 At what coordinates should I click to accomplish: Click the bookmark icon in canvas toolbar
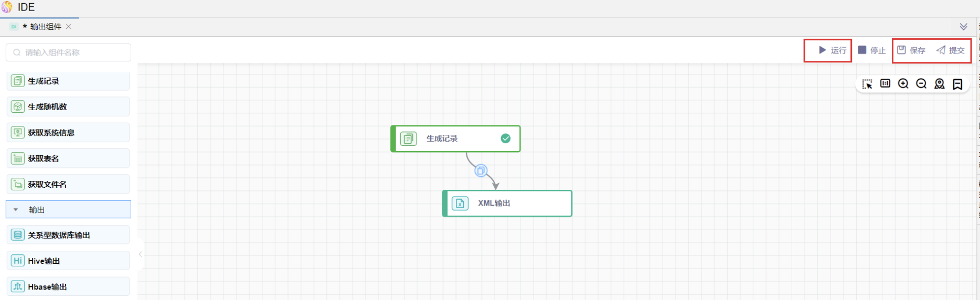point(957,84)
